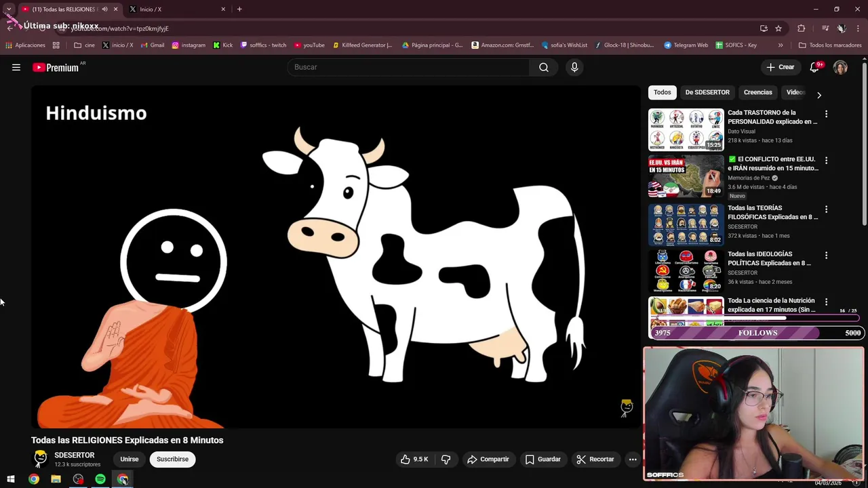Expand hidden bookmarks chevron
Image resolution: width=868 pixels, height=488 pixels.
coord(781,45)
